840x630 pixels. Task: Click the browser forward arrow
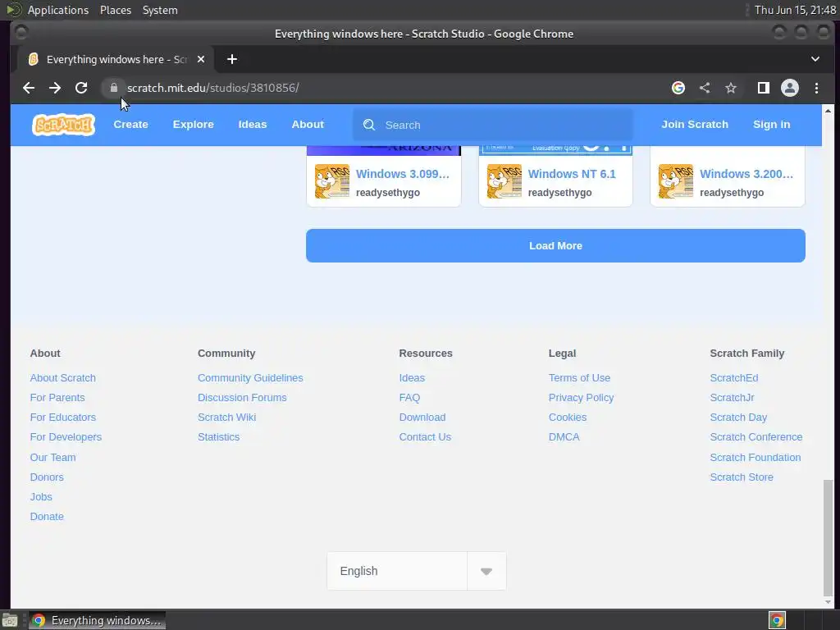pyautogui.click(x=55, y=88)
